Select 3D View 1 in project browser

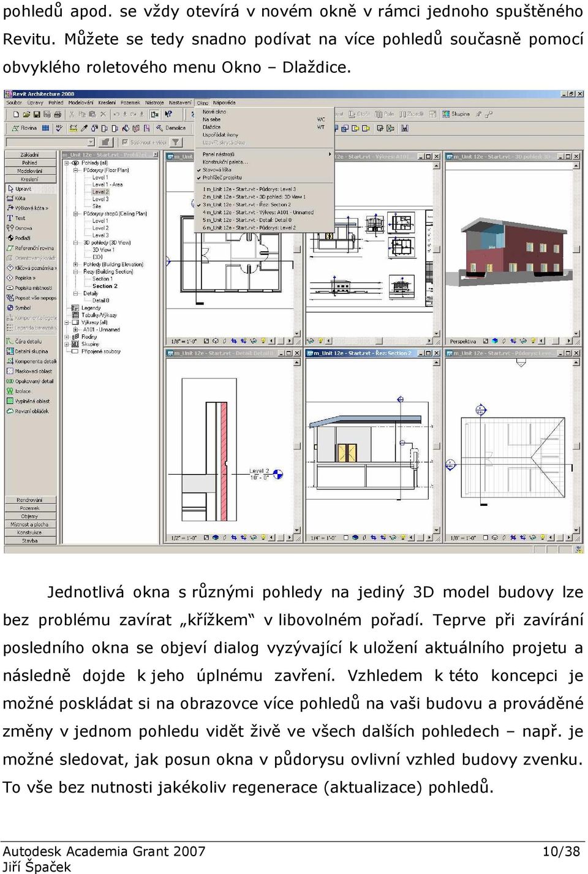(x=103, y=250)
